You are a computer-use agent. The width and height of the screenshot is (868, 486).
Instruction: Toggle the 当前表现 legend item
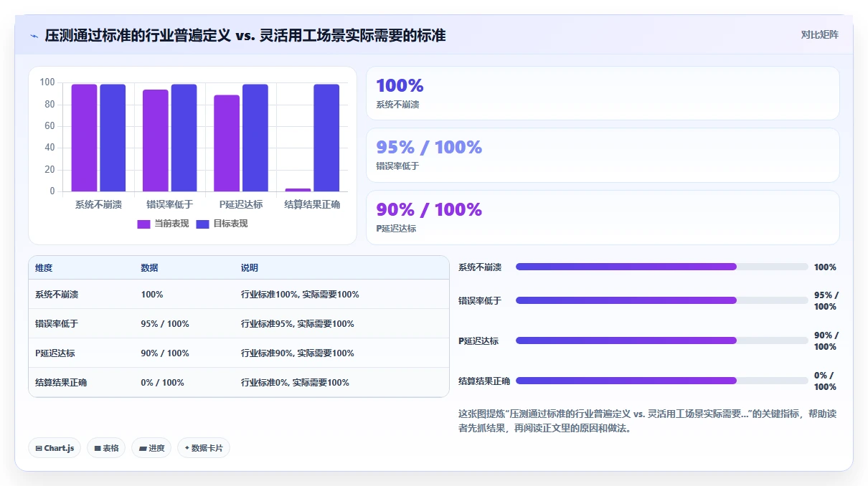(163, 224)
